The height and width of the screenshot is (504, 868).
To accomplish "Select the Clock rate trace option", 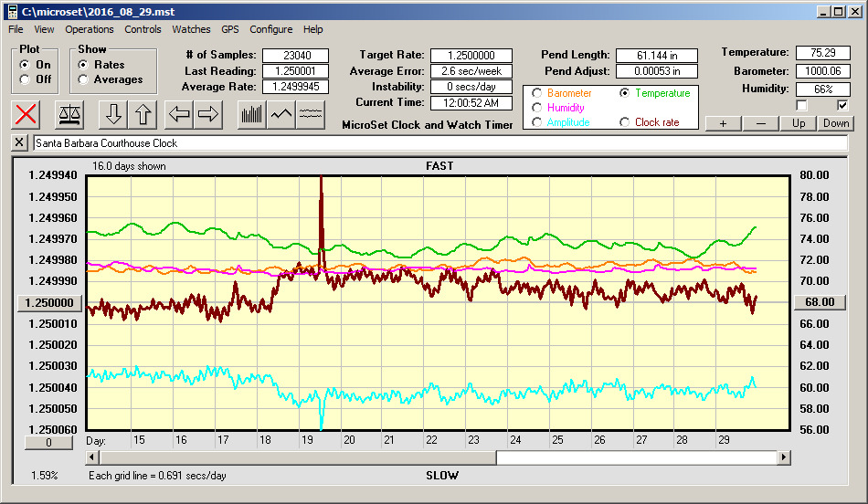I will [x=624, y=122].
